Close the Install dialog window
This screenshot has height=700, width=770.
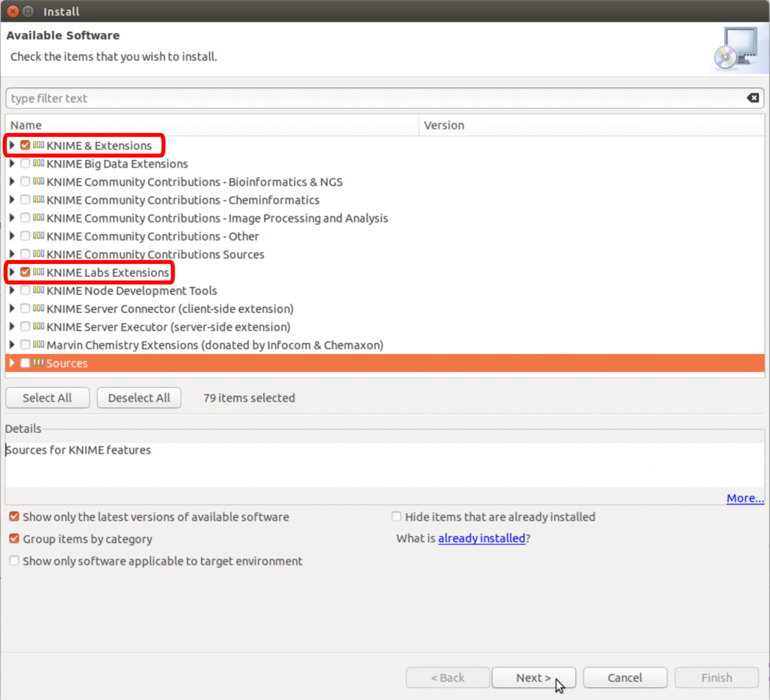14,11
